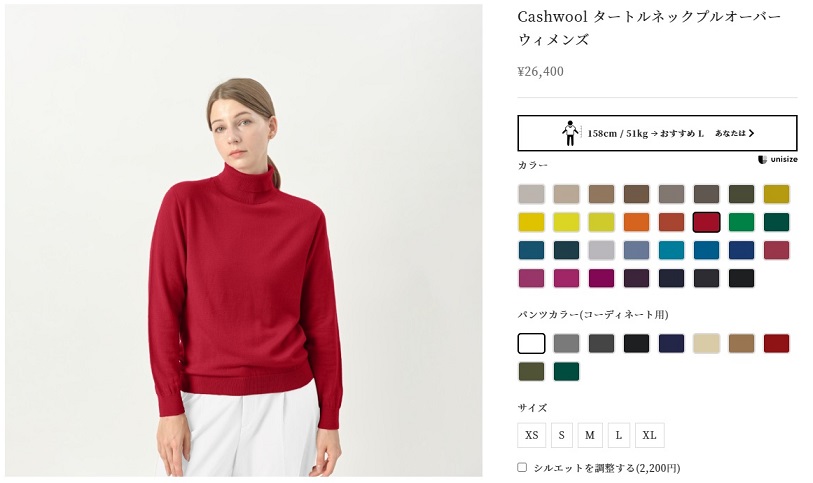Choose size XL
813x483 pixels.
(x=650, y=435)
